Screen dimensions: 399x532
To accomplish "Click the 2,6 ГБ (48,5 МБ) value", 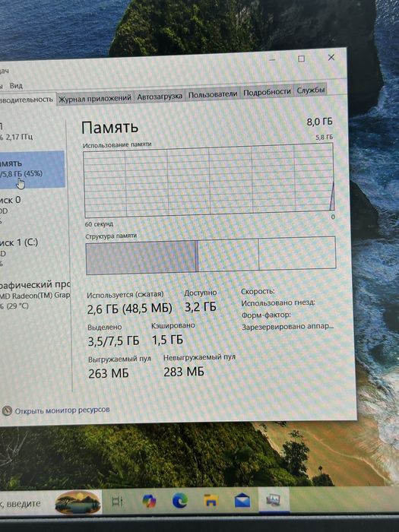I will pyautogui.click(x=130, y=309).
